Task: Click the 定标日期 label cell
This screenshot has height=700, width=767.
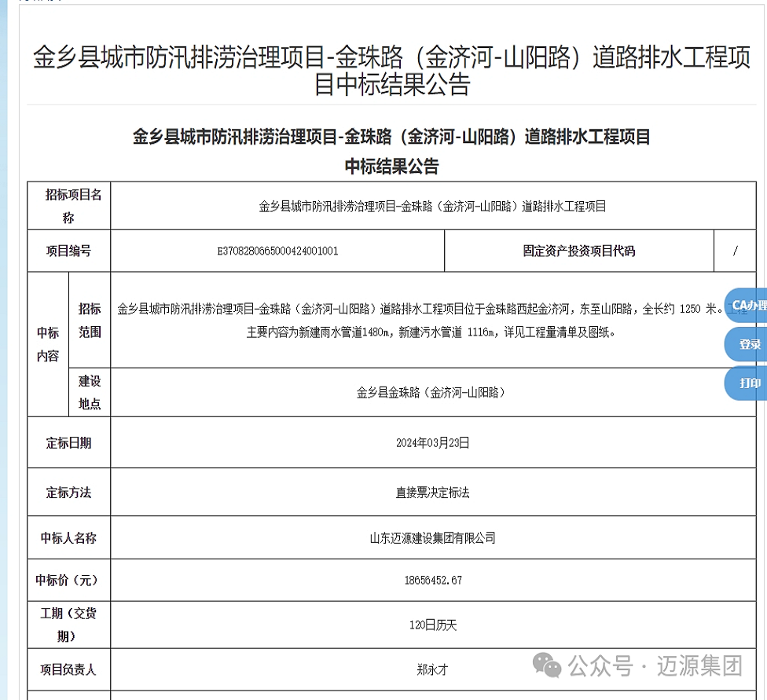Action: pos(69,442)
